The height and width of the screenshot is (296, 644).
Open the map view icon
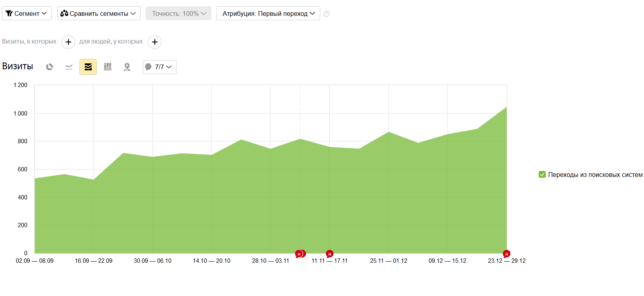[127, 67]
